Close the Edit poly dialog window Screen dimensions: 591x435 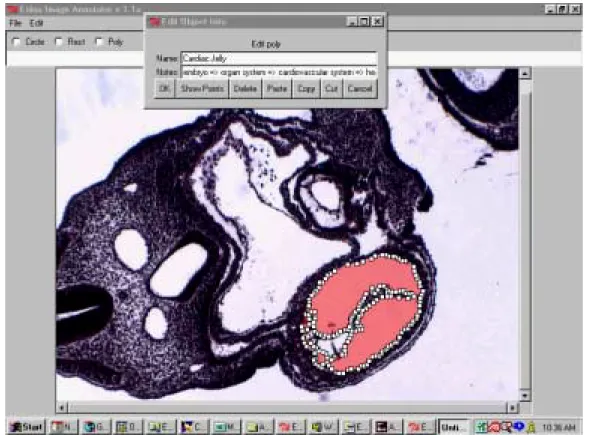coord(377,21)
